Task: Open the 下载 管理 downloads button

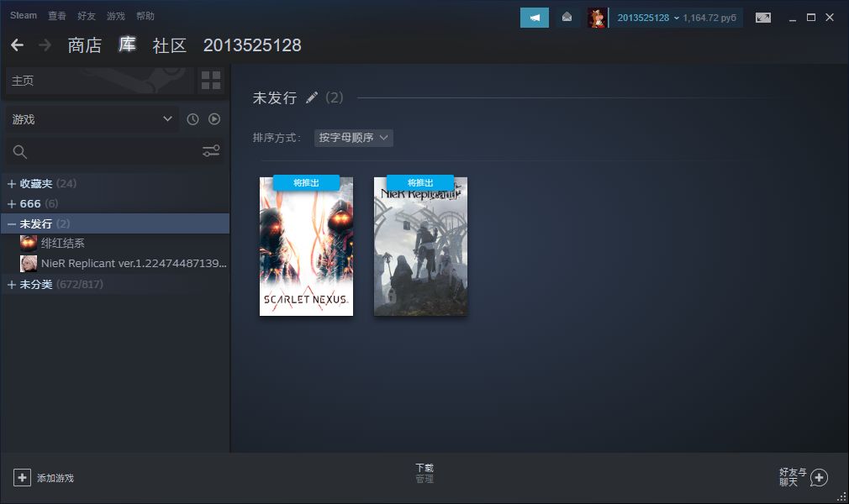Action: [424, 473]
